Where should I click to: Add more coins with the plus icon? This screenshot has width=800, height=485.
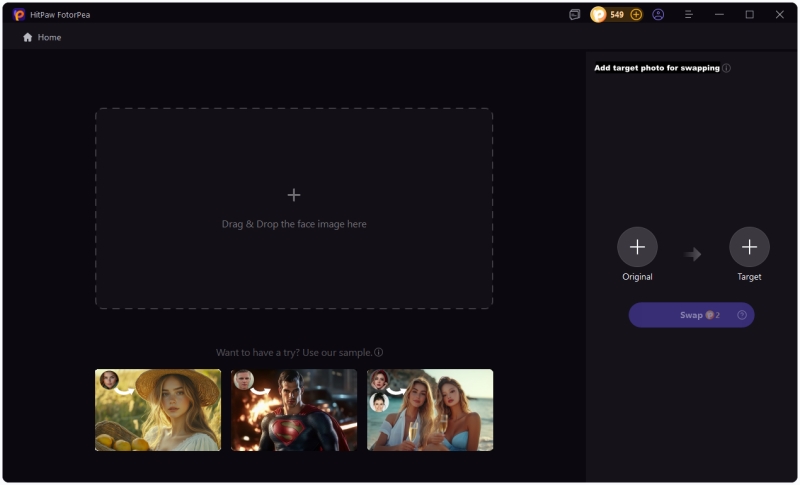(636, 15)
